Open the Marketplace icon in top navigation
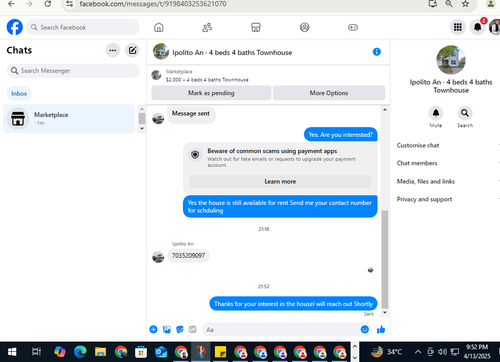Image resolution: width=500 pixels, height=362 pixels. coord(256,27)
